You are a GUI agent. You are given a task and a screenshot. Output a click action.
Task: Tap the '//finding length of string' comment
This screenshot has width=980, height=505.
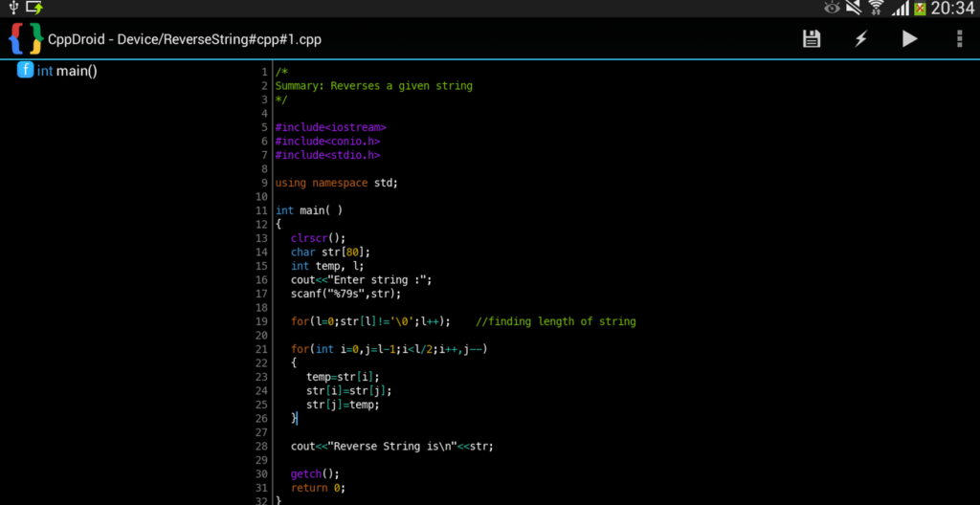556,321
